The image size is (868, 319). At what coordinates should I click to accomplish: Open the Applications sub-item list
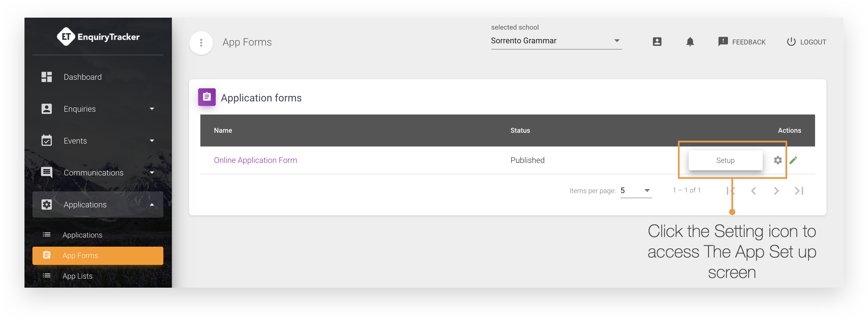point(98,235)
